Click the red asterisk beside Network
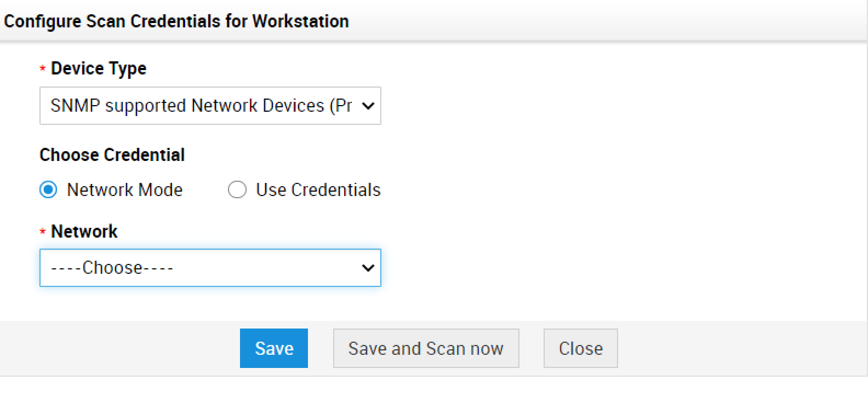The height and width of the screenshot is (403, 868). point(43,232)
